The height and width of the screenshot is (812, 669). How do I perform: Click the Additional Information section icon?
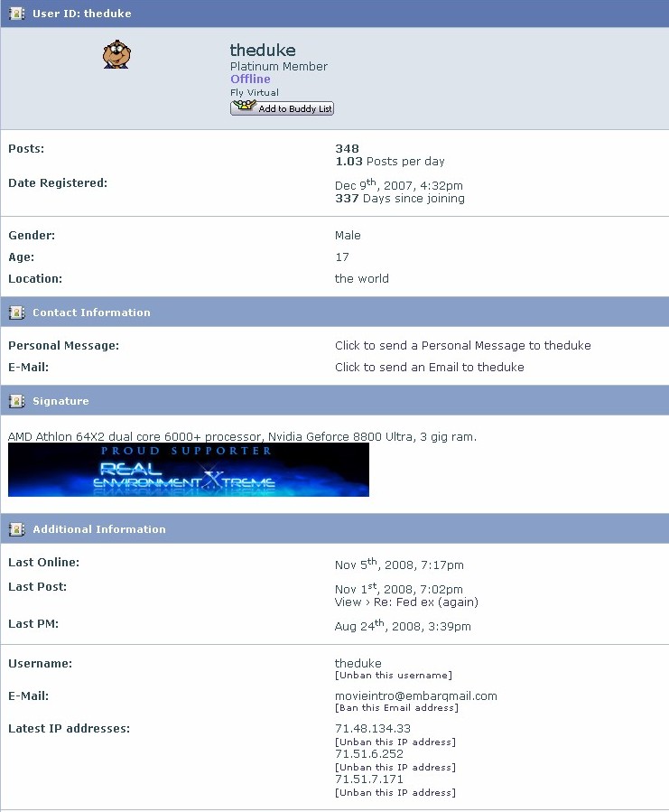pos(16,529)
